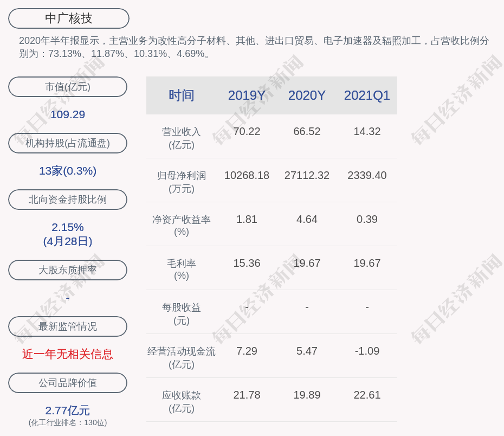Select the 13家(0.3%) institutional holding value
The height and width of the screenshot is (436, 504).
tap(68, 171)
